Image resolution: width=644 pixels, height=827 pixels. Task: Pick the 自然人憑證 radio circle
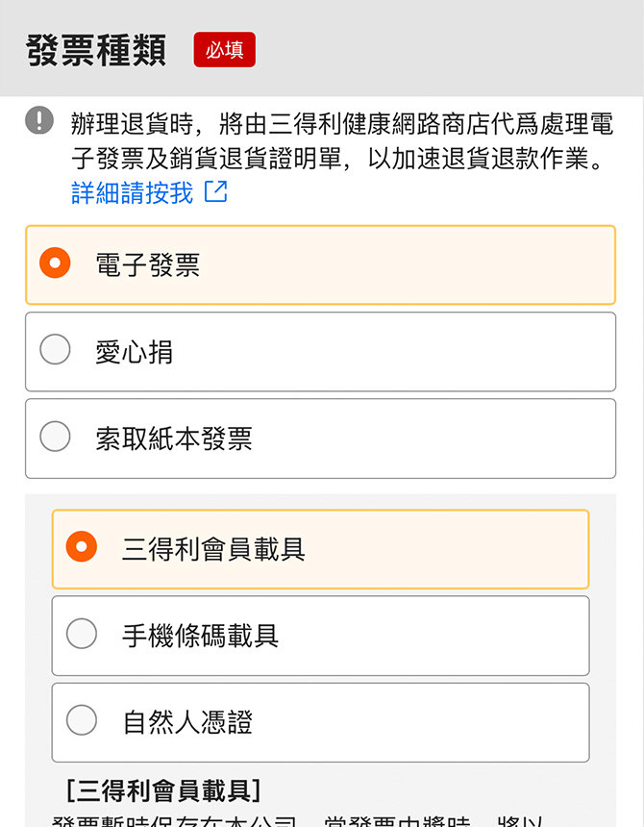(x=82, y=720)
